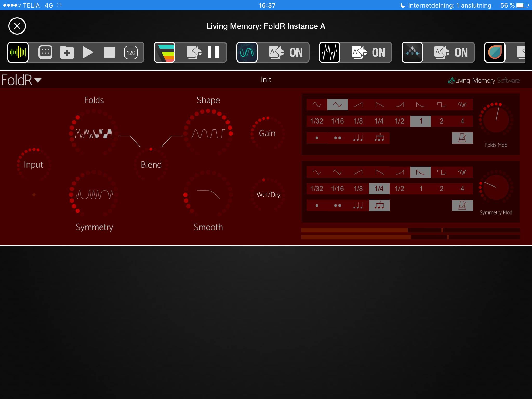Set Folds Mod rate to 1/32
The height and width of the screenshot is (399, 532).
tap(317, 121)
